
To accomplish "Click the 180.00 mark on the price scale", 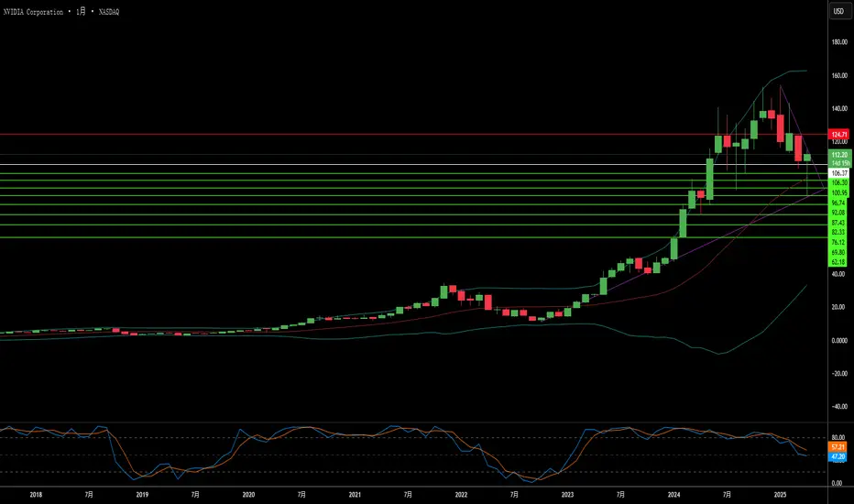I will [x=839, y=42].
